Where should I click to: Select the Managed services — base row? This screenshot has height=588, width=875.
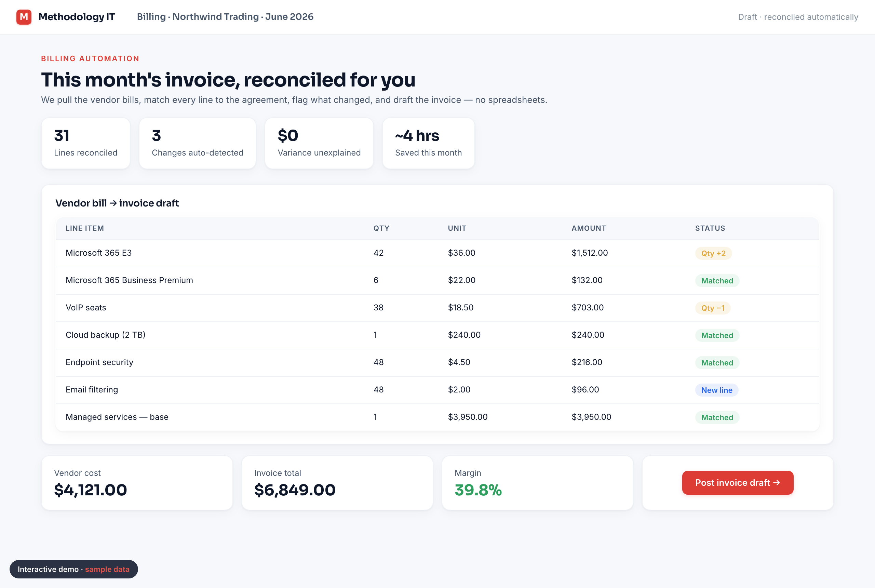[x=437, y=417]
